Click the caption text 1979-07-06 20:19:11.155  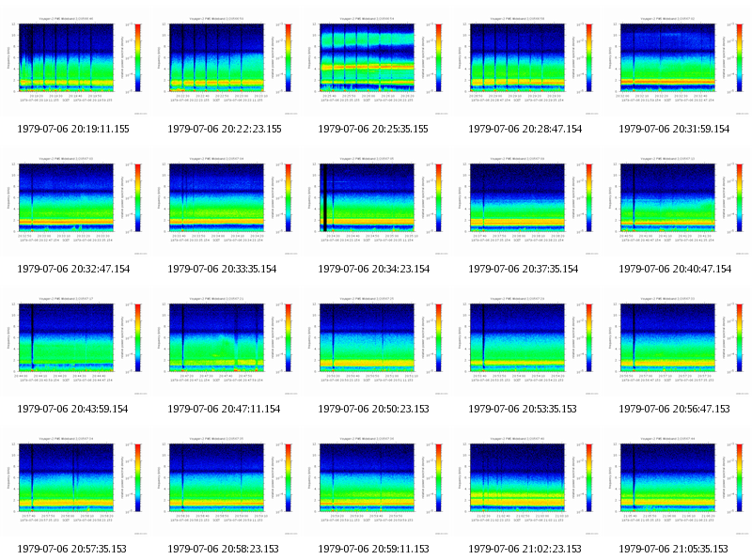73,129
